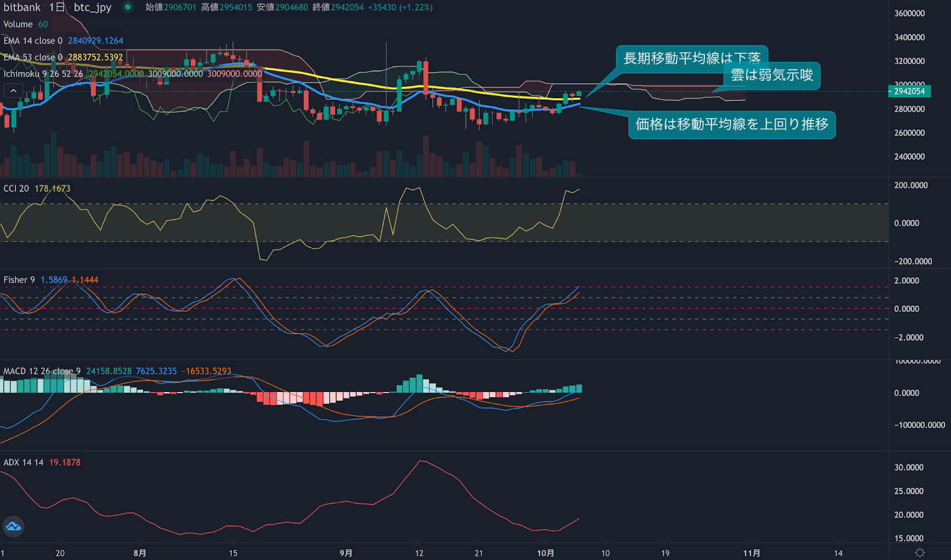Select the Volume indicator legend
This screenshot has height=560, width=951.
point(18,24)
